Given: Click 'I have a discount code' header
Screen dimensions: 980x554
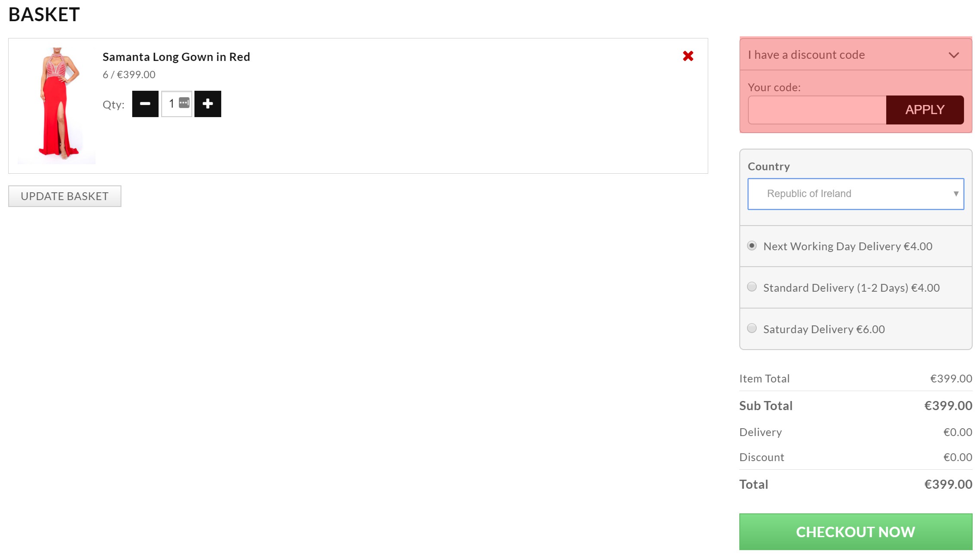Looking at the screenshot, I should [856, 55].
